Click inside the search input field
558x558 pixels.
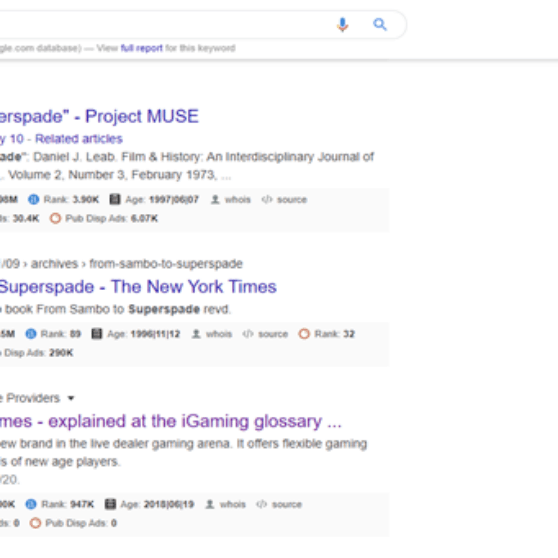[x=164, y=25]
